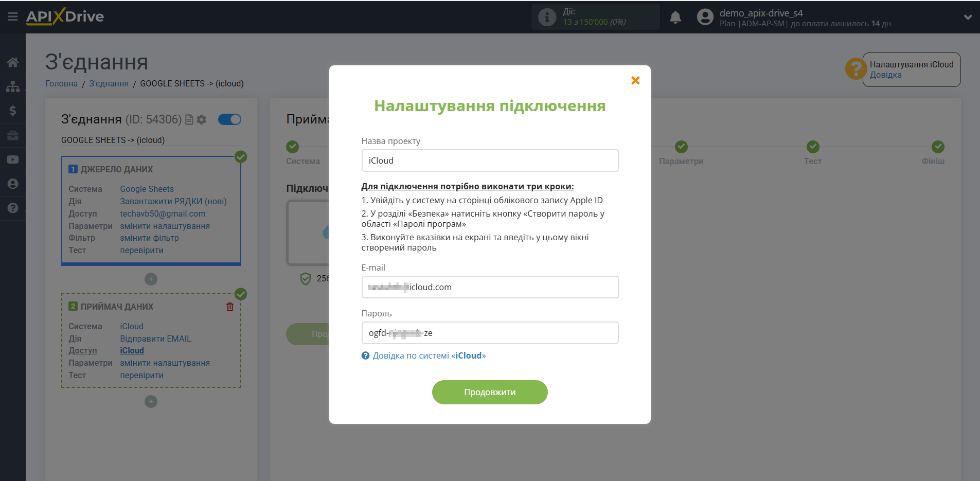Image resolution: width=980 pixels, height=481 pixels.
Task: Add step plus button below data source
Action: 151,279
